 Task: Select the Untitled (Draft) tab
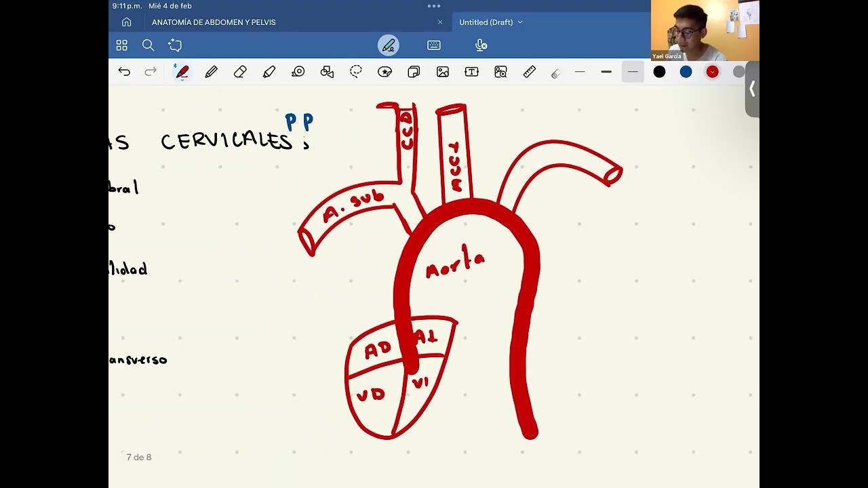click(x=486, y=22)
